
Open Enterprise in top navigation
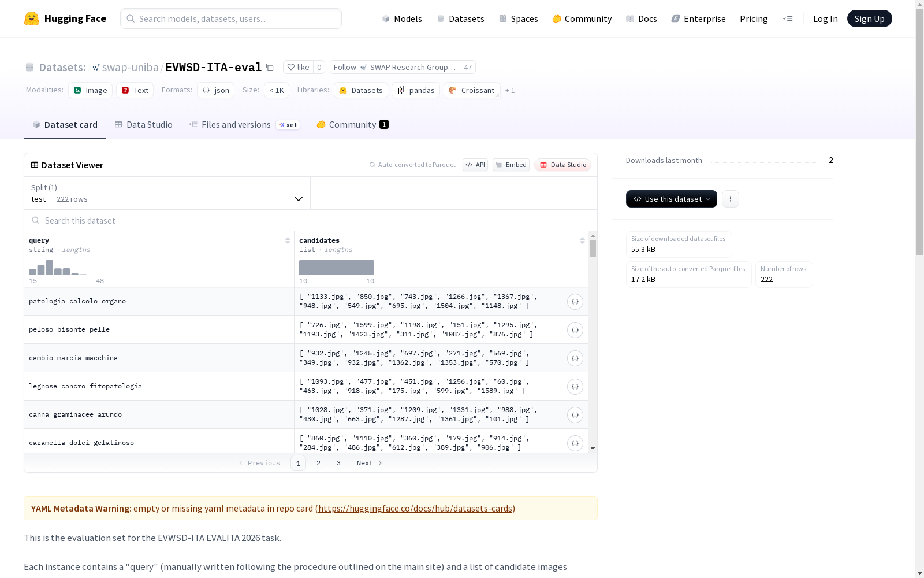pyautogui.click(x=699, y=18)
